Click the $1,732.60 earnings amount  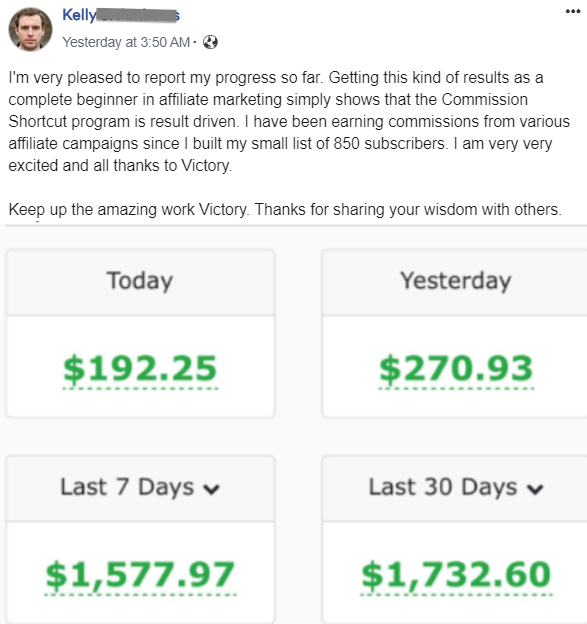point(456,575)
